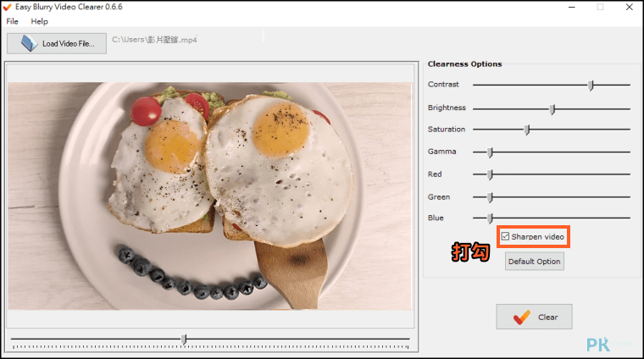Open the Help menu
The height and width of the screenshot is (359, 644).
(x=40, y=21)
